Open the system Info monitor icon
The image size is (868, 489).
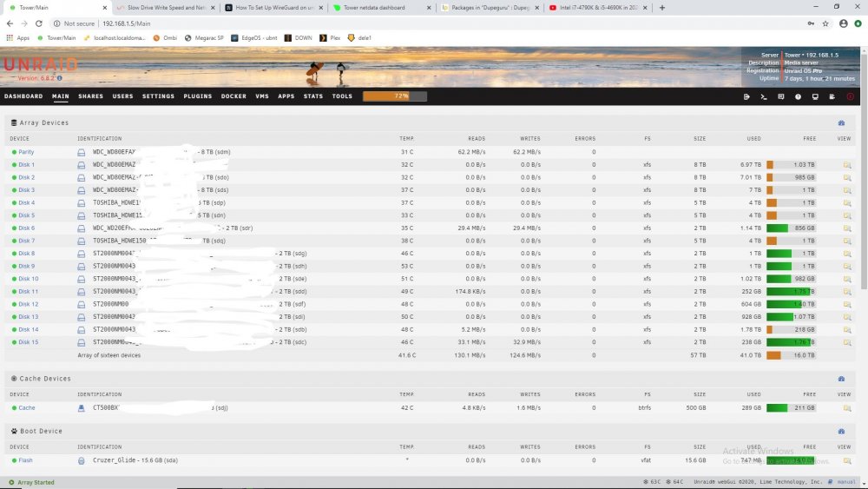click(815, 96)
